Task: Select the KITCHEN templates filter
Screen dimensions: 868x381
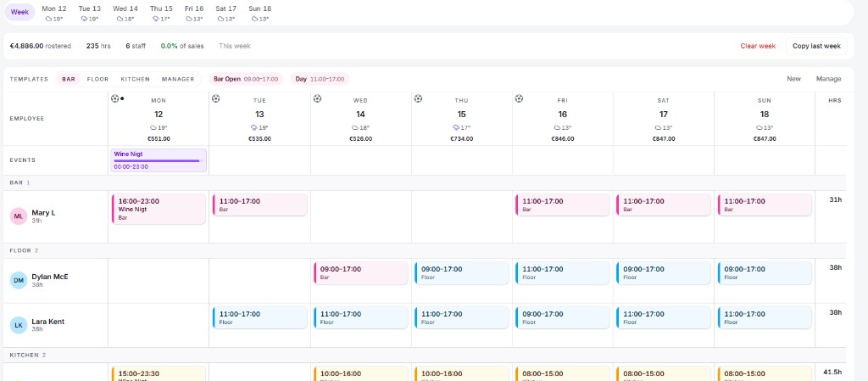Action: point(135,79)
